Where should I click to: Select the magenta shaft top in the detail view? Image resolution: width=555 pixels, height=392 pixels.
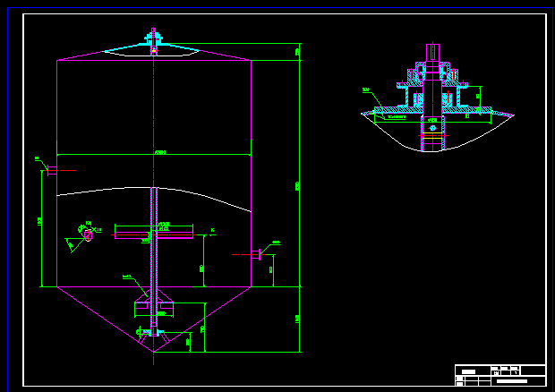coord(434,51)
